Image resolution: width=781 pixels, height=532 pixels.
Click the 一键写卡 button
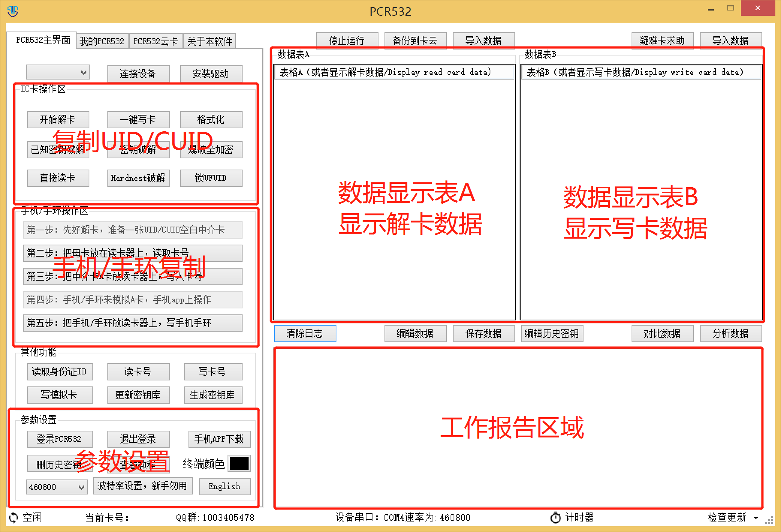(138, 119)
